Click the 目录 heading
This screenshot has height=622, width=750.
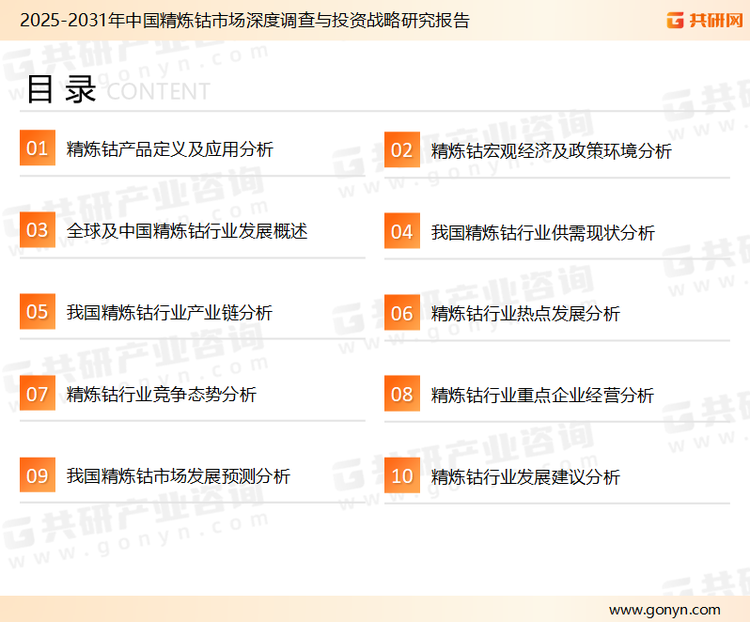click(61, 89)
